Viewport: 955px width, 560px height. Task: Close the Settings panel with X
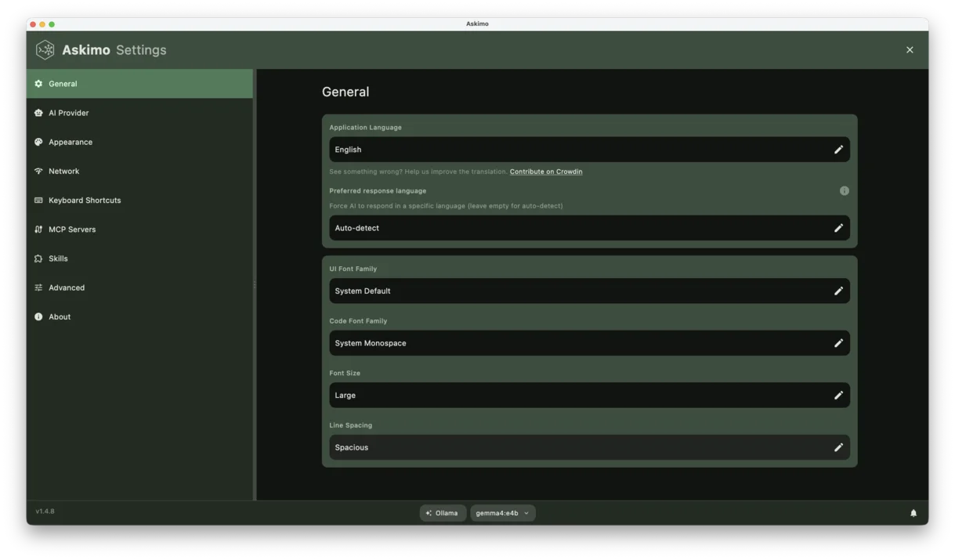910,49
